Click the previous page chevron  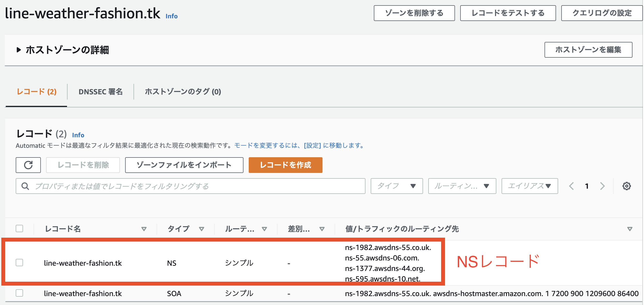[571, 186]
